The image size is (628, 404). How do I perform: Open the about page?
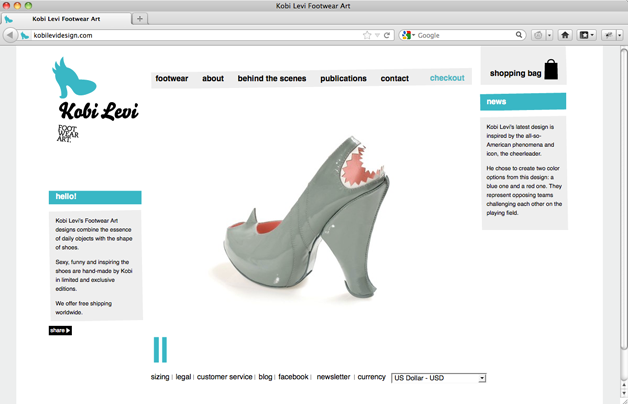click(213, 78)
